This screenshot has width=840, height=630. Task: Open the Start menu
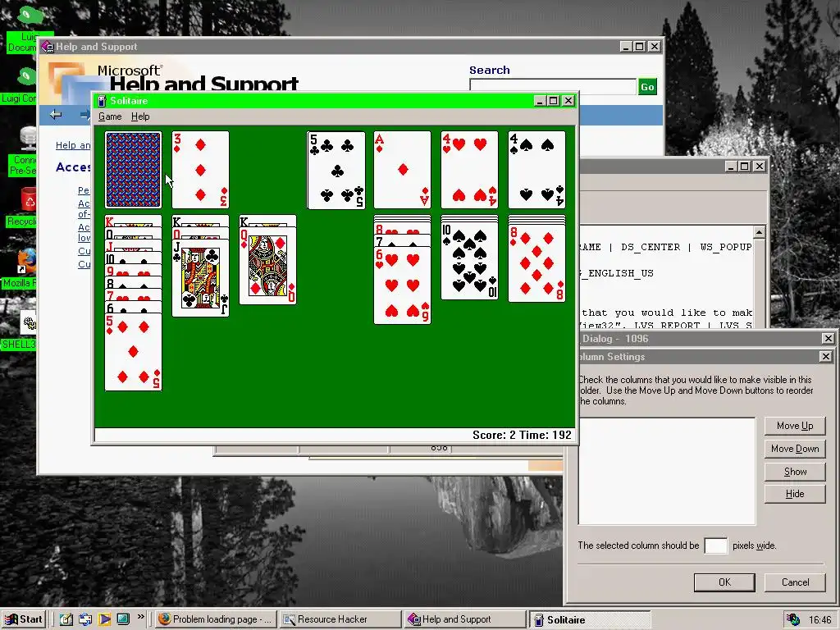pyautogui.click(x=23, y=619)
